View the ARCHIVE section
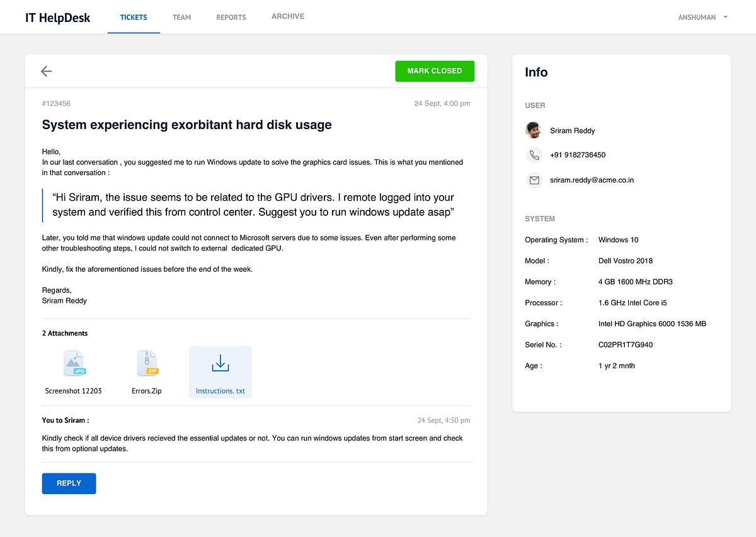Viewport: 756px width, 537px height. click(x=287, y=16)
